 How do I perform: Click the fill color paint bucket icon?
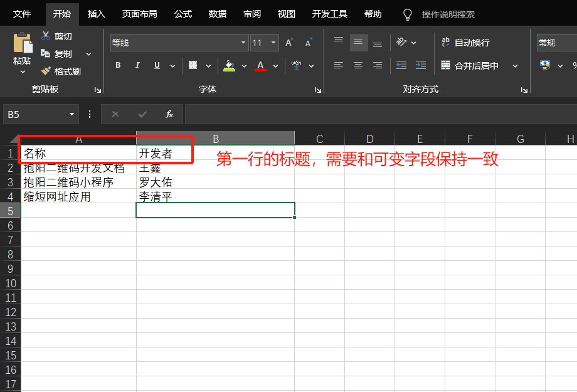tap(229, 66)
